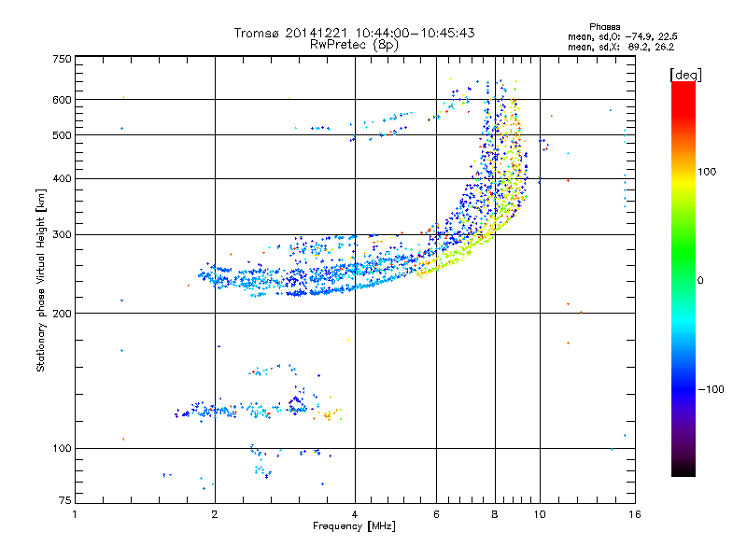Image resolution: width=747 pixels, height=560 pixels.
Task: Click the y-axis tick label '300'
Action: click(x=62, y=235)
